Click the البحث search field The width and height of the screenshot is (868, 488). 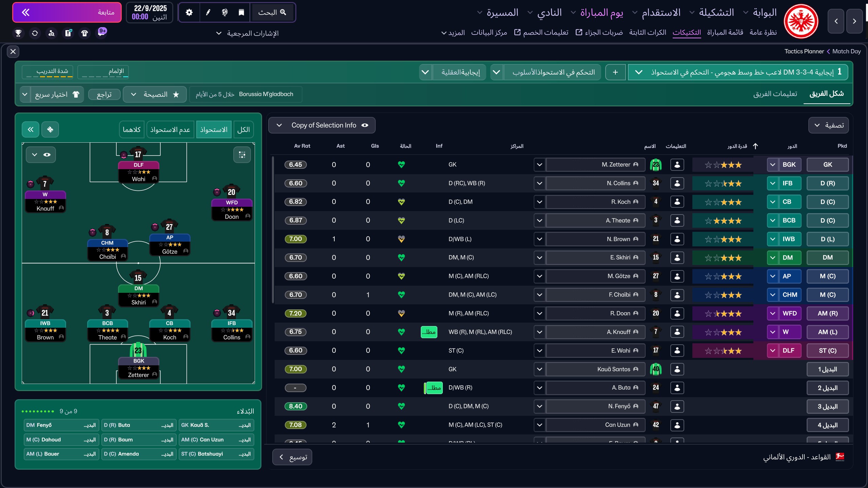[272, 13]
